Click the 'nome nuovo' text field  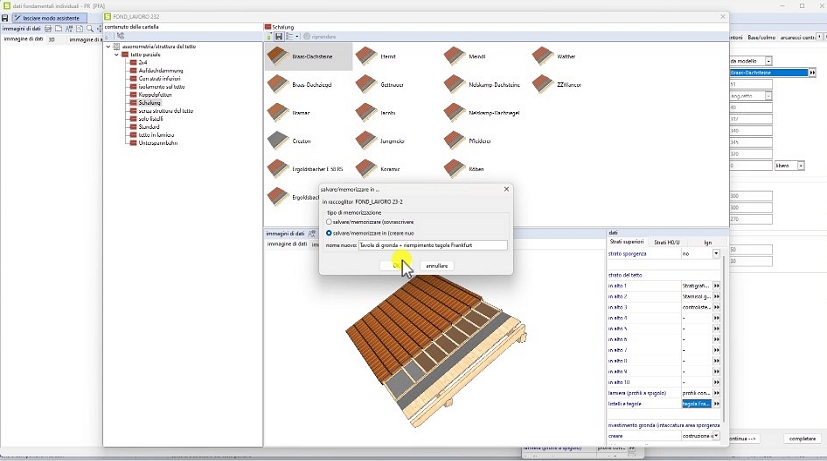click(432, 245)
